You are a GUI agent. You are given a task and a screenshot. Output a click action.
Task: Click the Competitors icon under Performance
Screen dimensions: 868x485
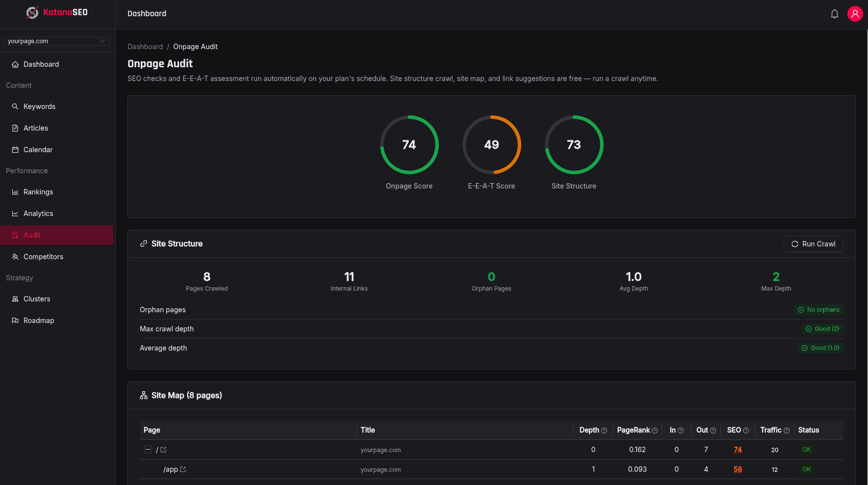[15, 256]
